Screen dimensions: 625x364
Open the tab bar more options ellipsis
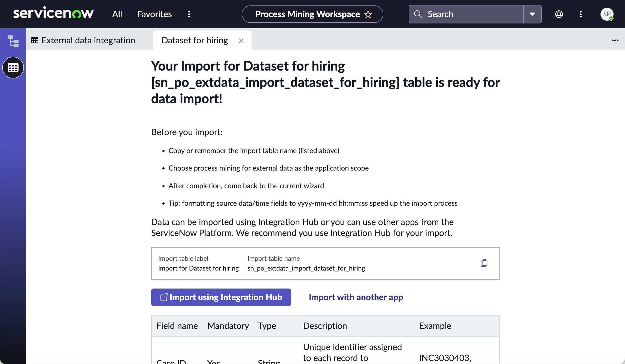tap(615, 40)
